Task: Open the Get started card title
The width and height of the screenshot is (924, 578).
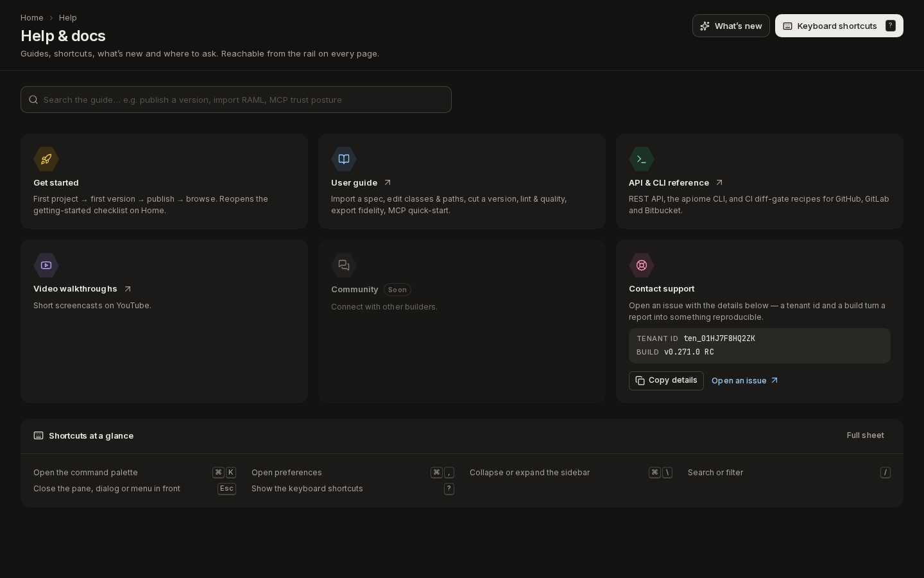Action: pos(56,183)
